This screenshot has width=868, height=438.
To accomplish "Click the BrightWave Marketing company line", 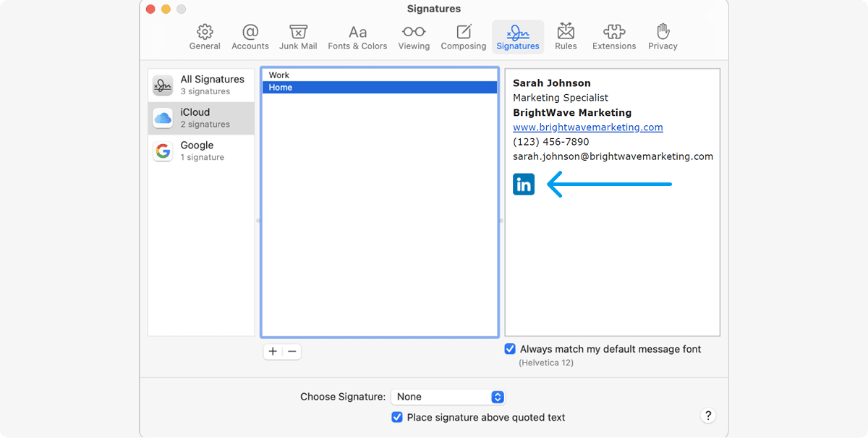I will coord(572,113).
